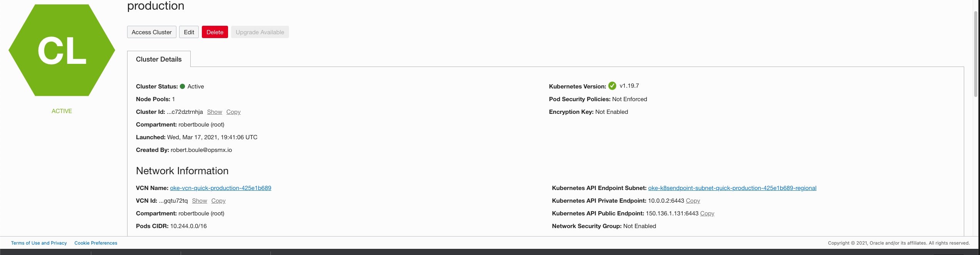Click the green Kubernetes version checkmark icon

(612, 86)
